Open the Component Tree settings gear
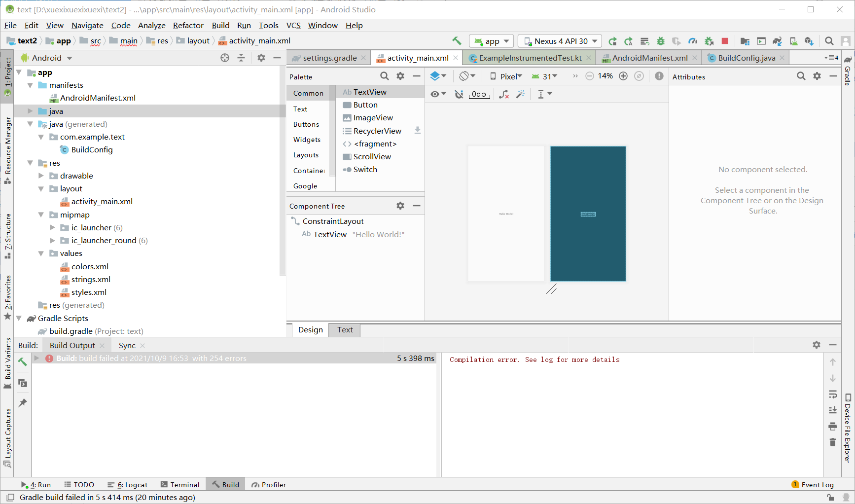This screenshot has width=855, height=504. pos(400,206)
